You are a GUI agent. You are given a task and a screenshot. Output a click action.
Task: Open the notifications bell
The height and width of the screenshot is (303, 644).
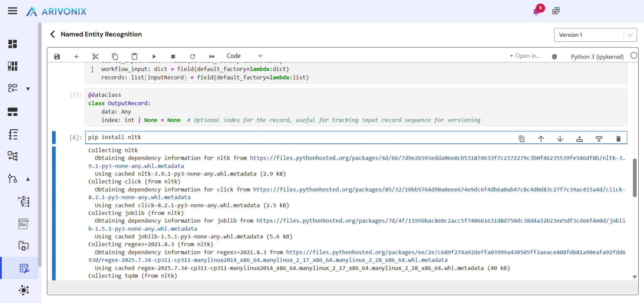(x=536, y=11)
